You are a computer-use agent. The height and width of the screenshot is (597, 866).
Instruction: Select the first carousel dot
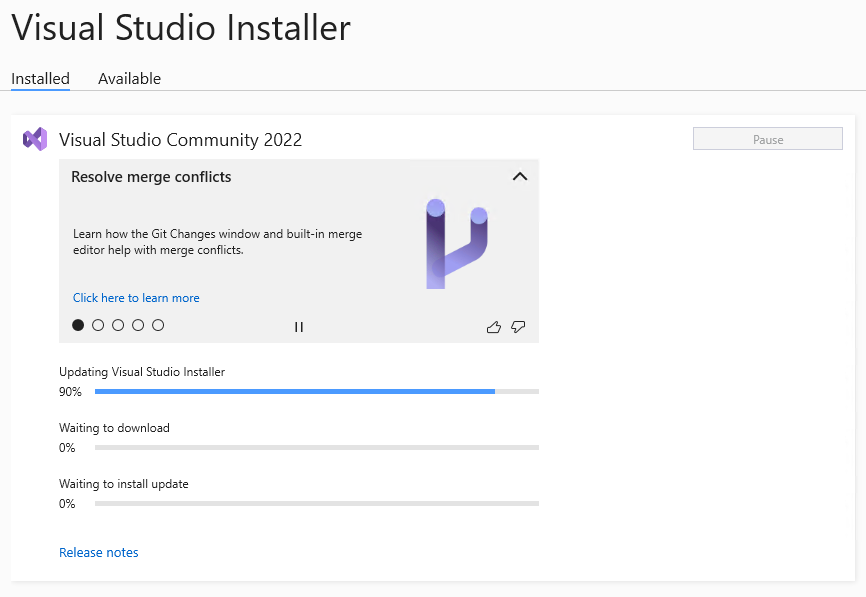coord(77,325)
